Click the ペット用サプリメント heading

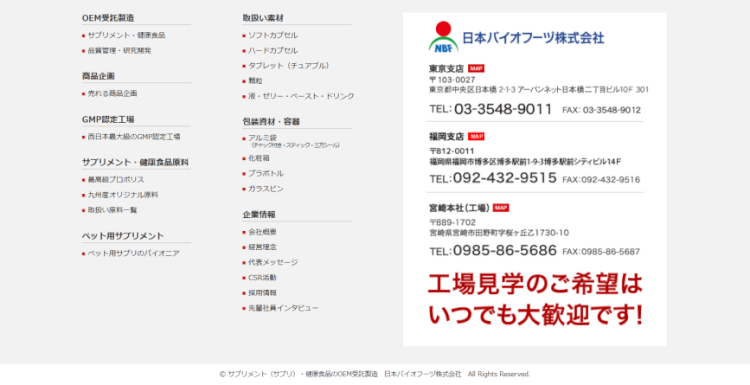coord(122,236)
